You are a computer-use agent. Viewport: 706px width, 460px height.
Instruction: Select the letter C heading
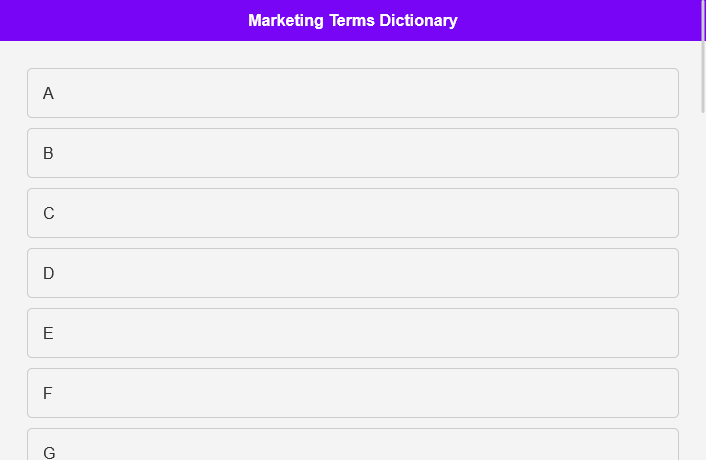pyautogui.click(x=48, y=213)
